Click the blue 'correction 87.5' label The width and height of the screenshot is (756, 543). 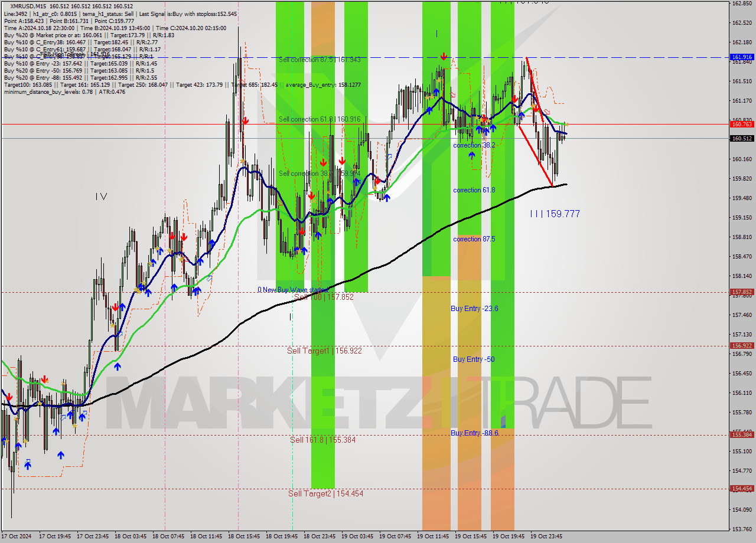(474, 239)
